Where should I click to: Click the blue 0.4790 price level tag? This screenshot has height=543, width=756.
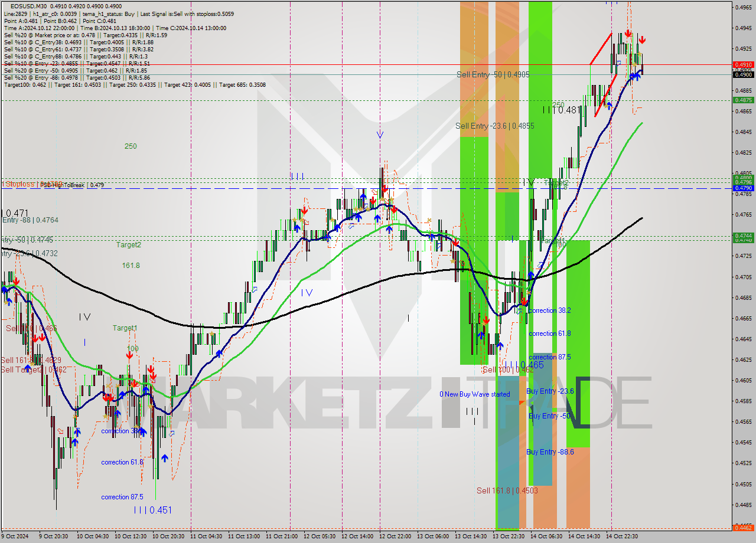(743, 188)
